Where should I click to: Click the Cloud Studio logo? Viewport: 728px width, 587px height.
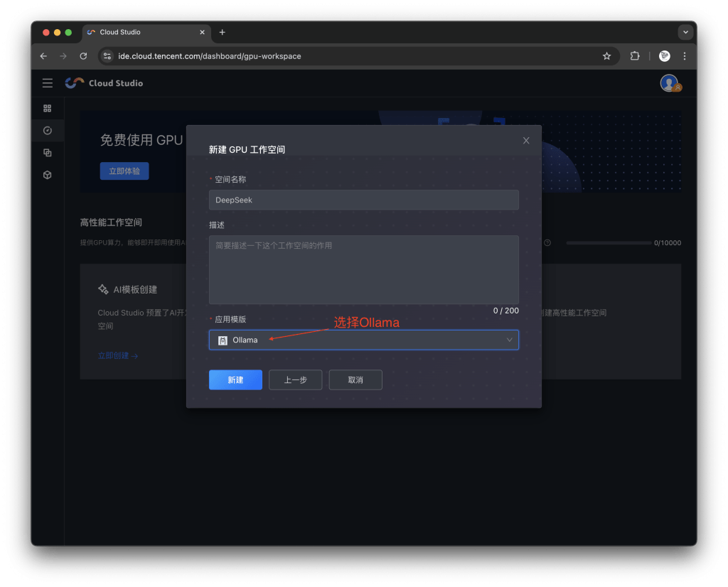click(x=104, y=83)
